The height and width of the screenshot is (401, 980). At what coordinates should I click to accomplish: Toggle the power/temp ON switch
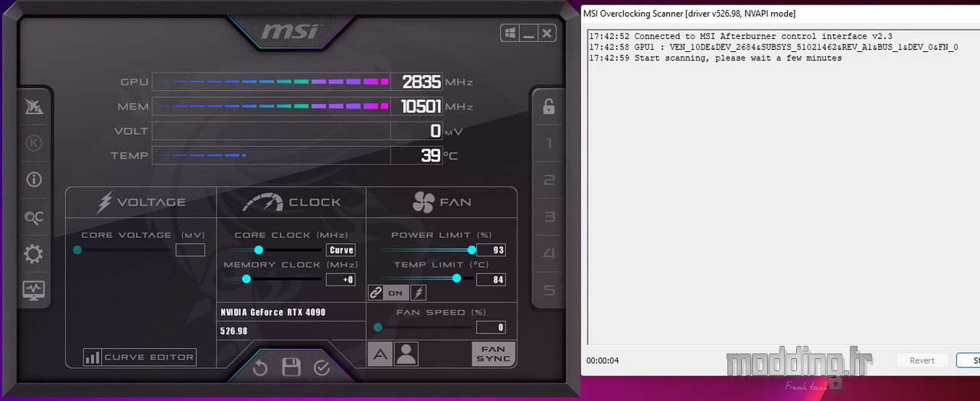[x=396, y=292]
